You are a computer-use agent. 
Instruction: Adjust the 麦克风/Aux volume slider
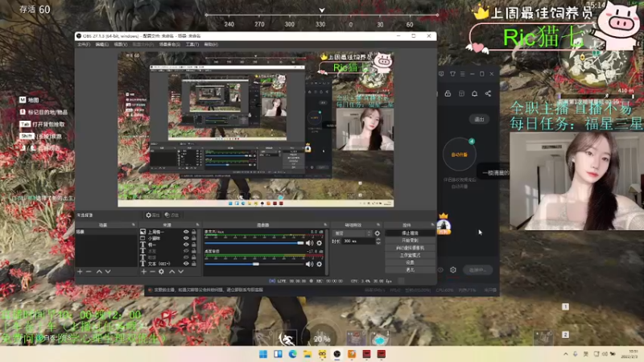(x=254, y=243)
